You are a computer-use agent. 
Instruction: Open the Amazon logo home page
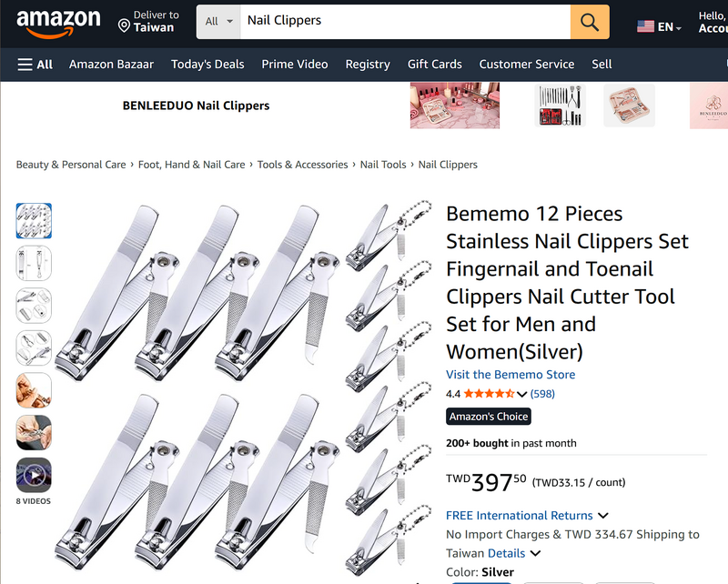(x=58, y=21)
